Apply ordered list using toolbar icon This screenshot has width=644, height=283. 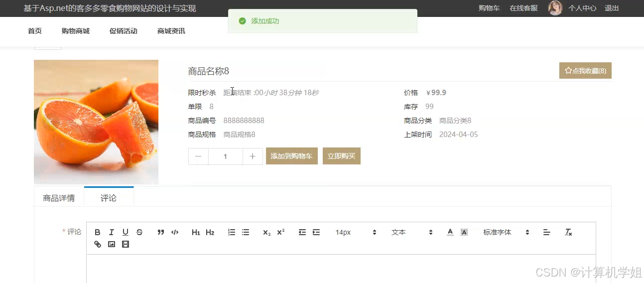click(232, 232)
